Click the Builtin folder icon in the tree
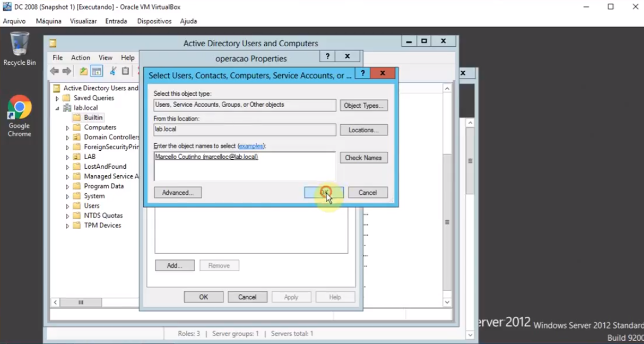The width and height of the screenshot is (644, 344). click(77, 118)
